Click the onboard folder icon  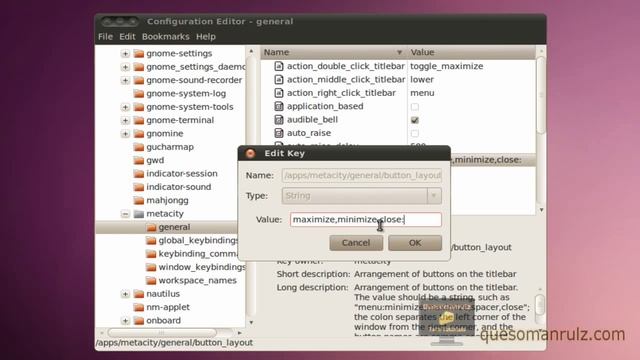pyautogui.click(x=139, y=320)
